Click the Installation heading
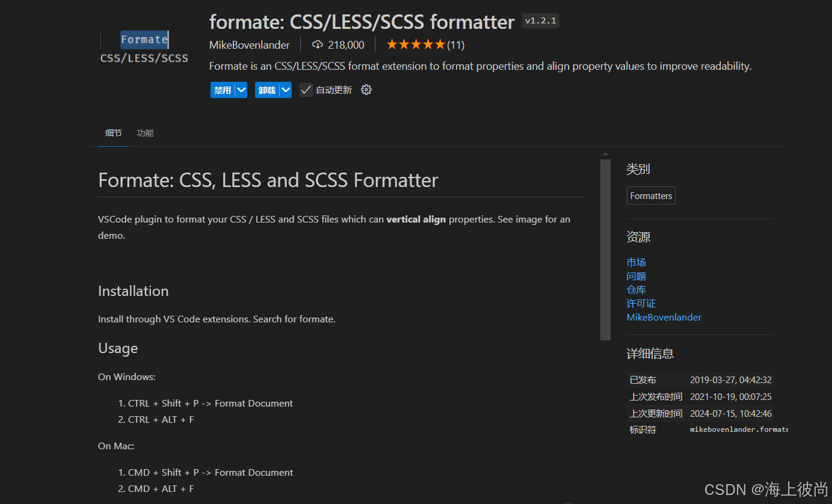 pos(134,291)
